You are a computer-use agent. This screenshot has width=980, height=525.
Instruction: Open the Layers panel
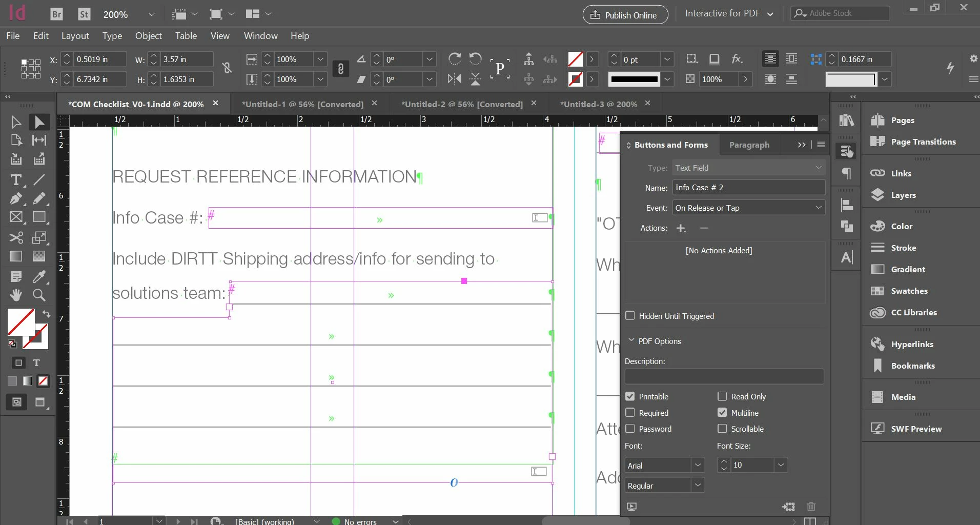click(x=893, y=195)
